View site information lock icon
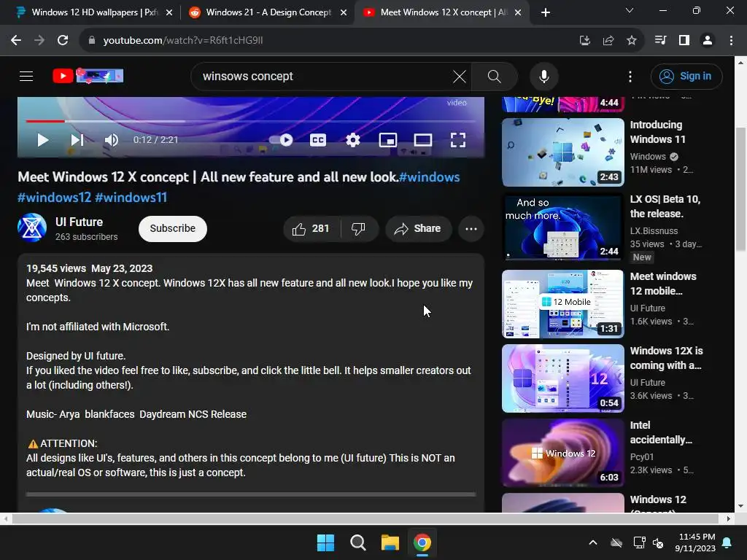The height and width of the screenshot is (560, 747). click(x=92, y=41)
